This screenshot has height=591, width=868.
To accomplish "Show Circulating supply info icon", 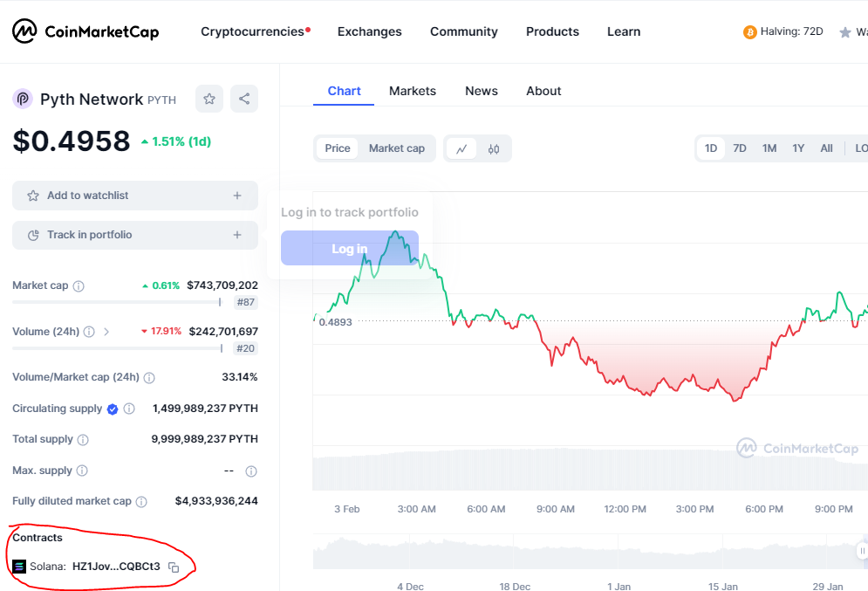I will [129, 409].
